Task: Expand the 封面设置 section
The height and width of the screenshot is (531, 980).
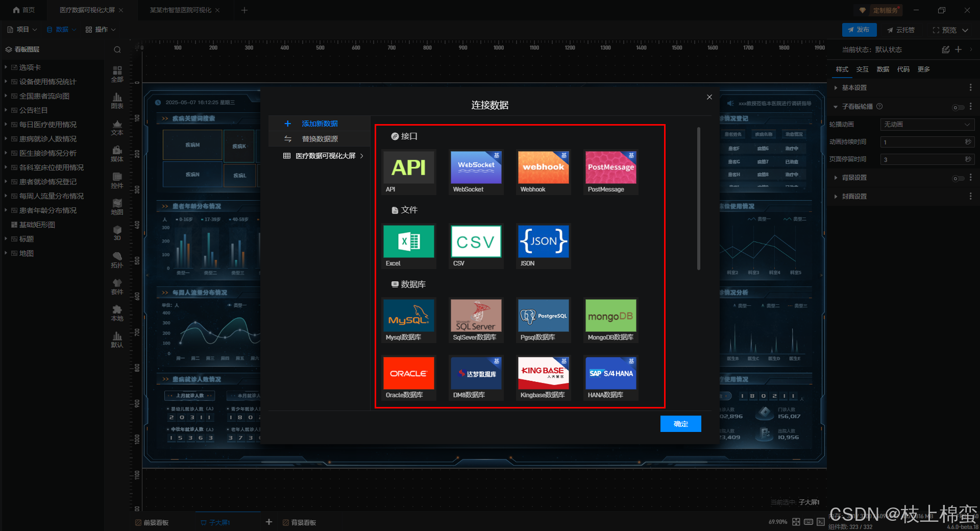Action: tap(836, 197)
